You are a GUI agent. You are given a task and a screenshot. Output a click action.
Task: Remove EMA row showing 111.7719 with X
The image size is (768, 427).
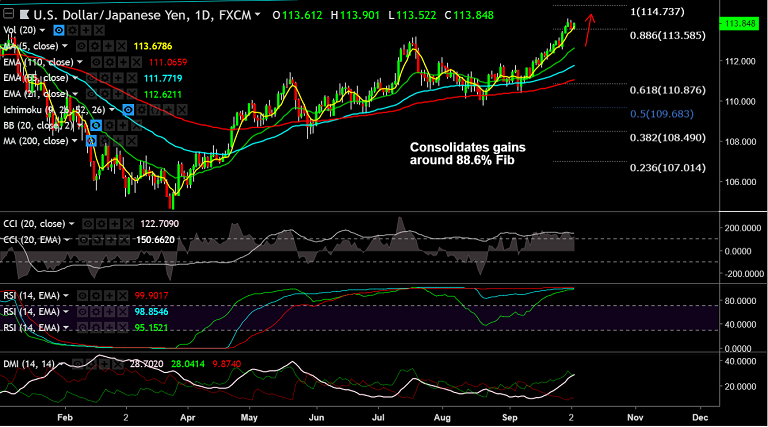pyautogui.click(x=132, y=78)
